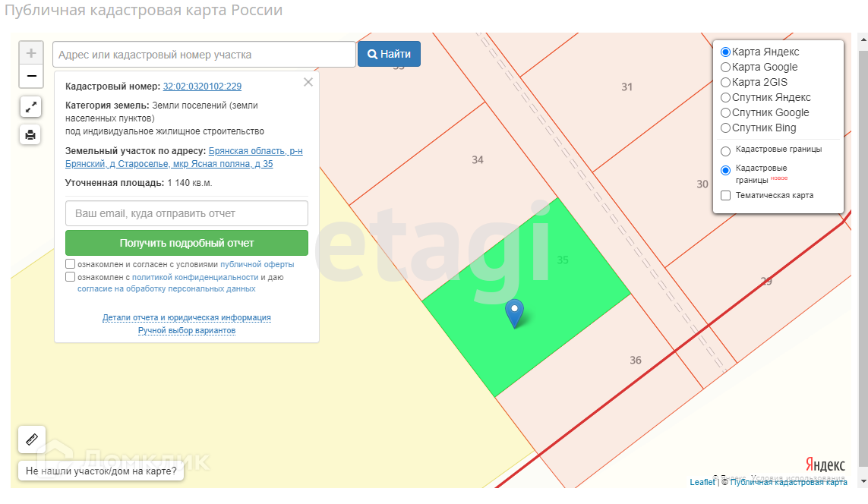Activate the ruler measurement tool
868x504 pixels.
[32, 439]
